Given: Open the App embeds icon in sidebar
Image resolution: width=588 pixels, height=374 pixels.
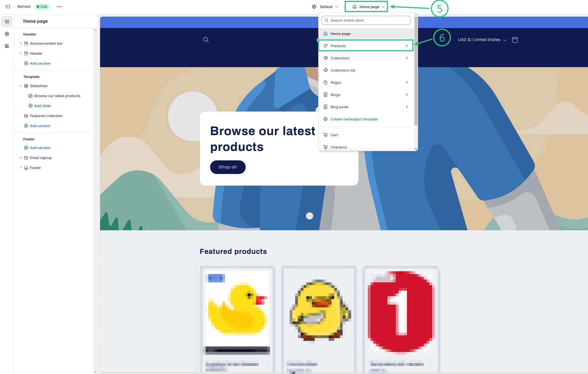Looking at the screenshot, I should click(x=7, y=46).
